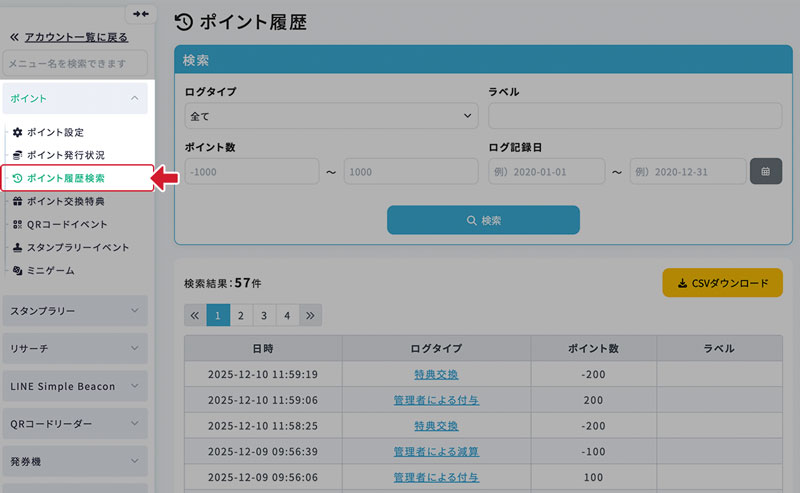800x493 pixels.
Task: Click the sidebar collapse arrows icon
Action: pos(140,13)
